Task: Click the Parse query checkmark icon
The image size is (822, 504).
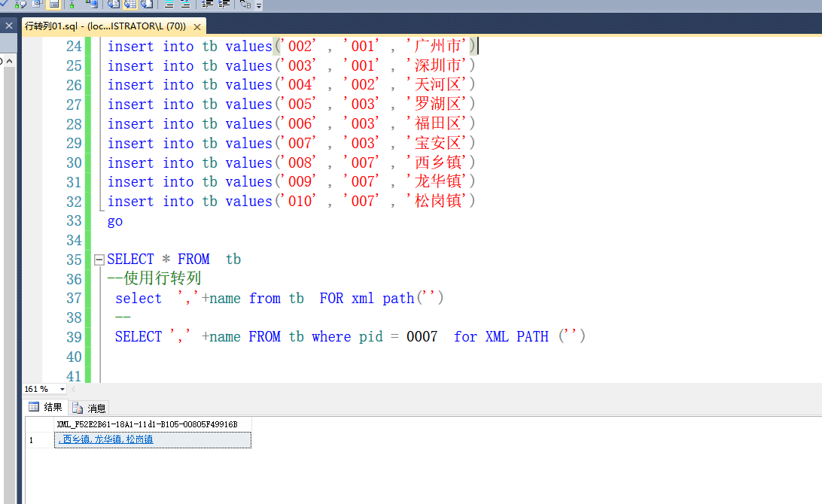Action: coord(4,3)
